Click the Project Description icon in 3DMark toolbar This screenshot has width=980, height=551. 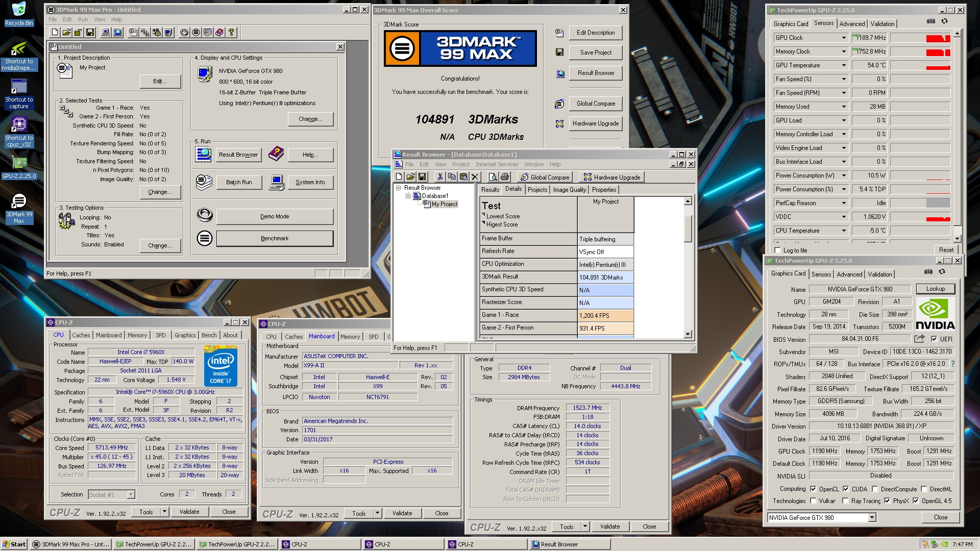click(133, 32)
